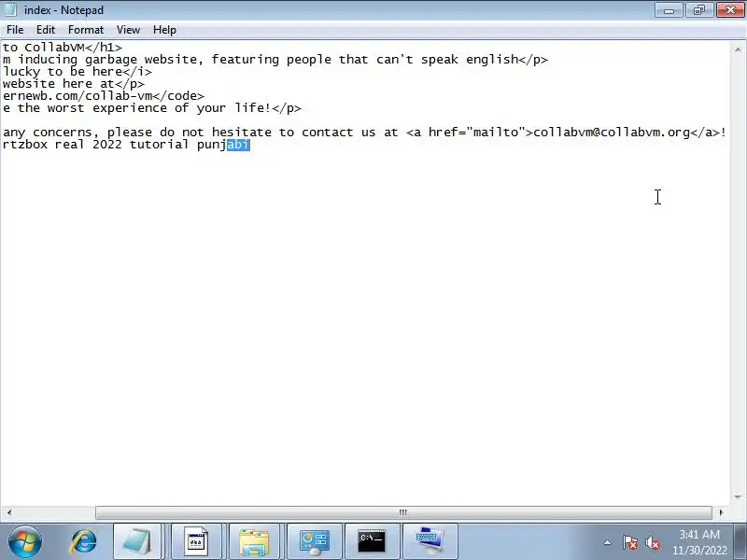
Task: Click "lucky to be here</i>" line
Action: tap(78, 72)
